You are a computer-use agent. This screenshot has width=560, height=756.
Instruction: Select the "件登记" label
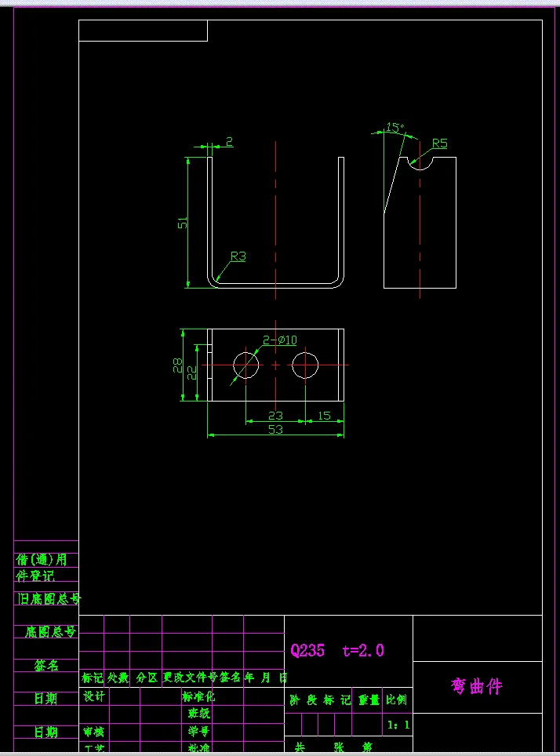(x=35, y=576)
